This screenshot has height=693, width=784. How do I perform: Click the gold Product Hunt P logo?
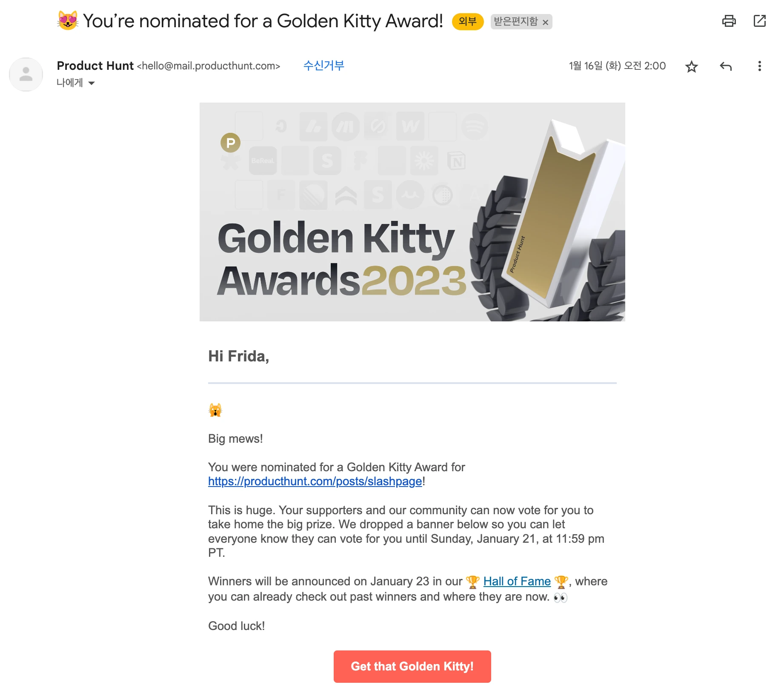230,143
